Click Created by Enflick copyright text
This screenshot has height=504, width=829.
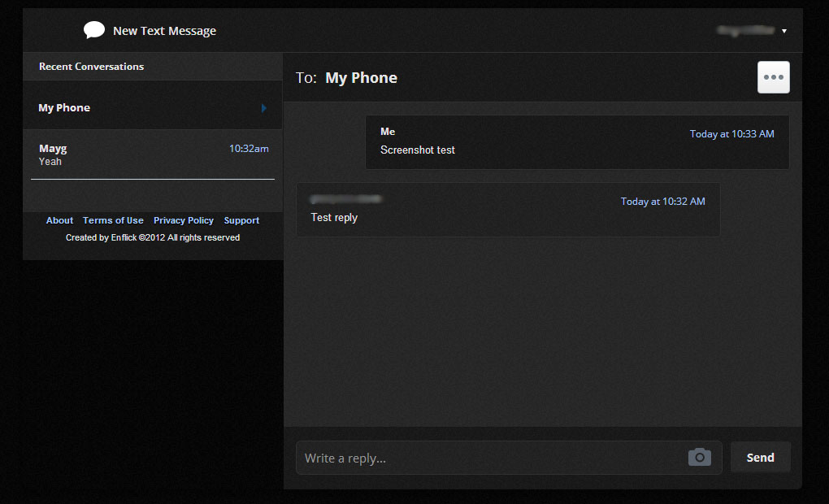[153, 237]
